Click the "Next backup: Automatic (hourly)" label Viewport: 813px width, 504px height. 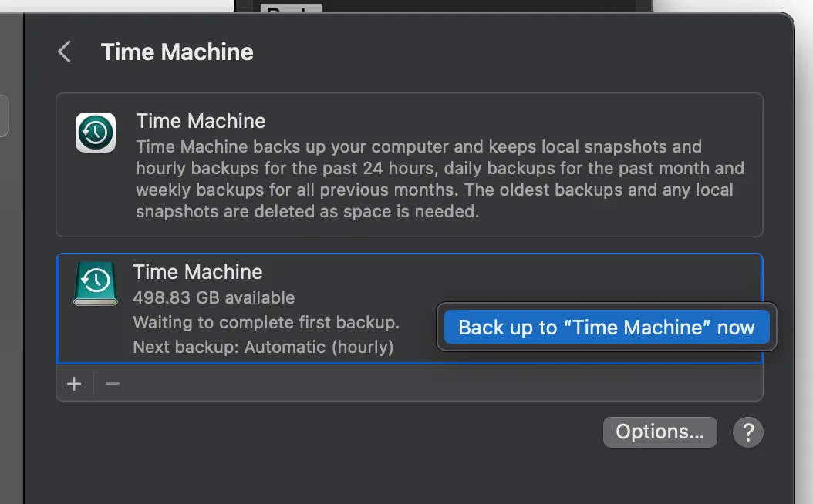(x=262, y=347)
